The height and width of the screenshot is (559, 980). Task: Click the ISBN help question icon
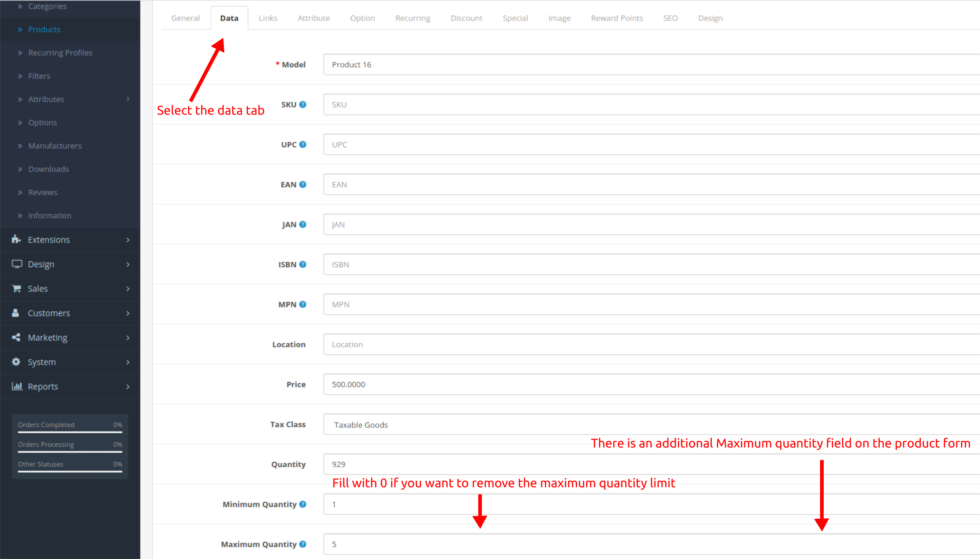pos(303,265)
